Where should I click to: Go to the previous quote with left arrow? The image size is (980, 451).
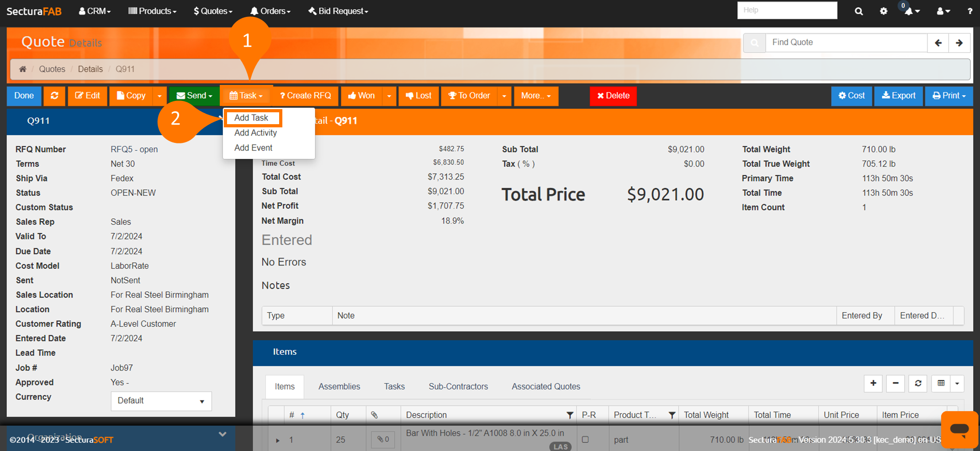coord(938,43)
